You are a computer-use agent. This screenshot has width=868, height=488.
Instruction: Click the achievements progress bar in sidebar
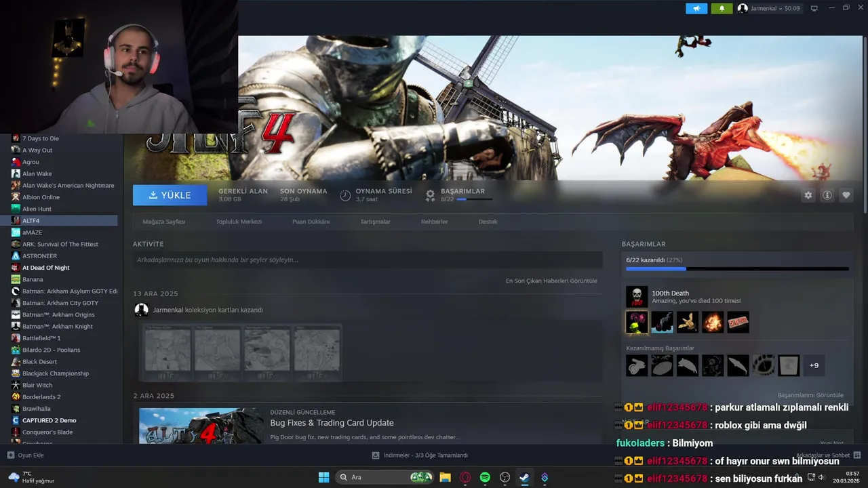click(x=737, y=269)
